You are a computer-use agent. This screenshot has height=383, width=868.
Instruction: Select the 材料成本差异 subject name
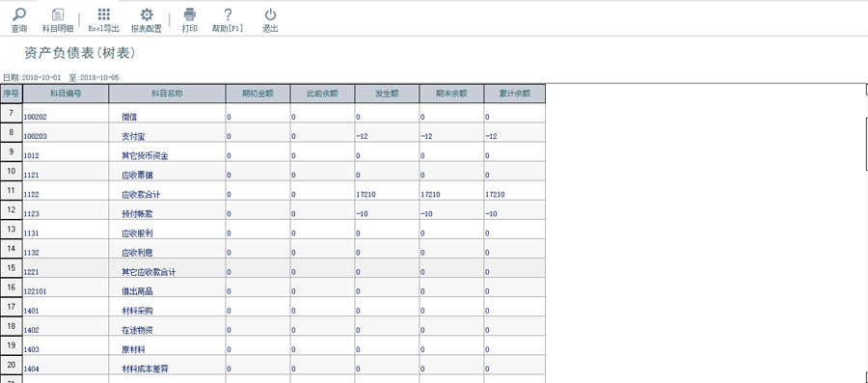point(145,369)
